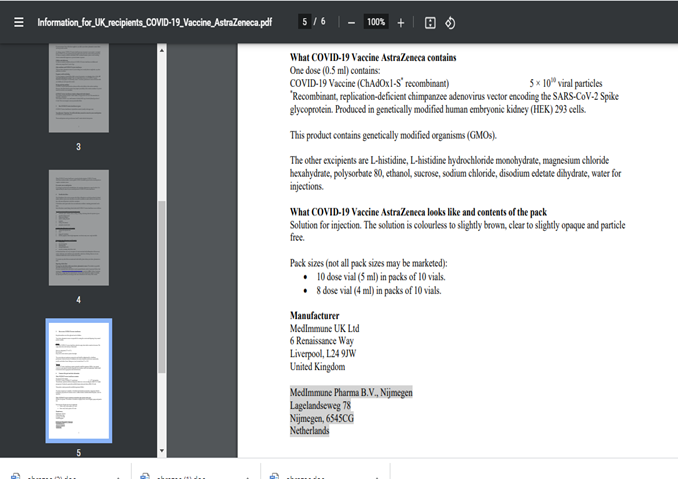
Task: Click the fit to page icon
Action: click(430, 23)
